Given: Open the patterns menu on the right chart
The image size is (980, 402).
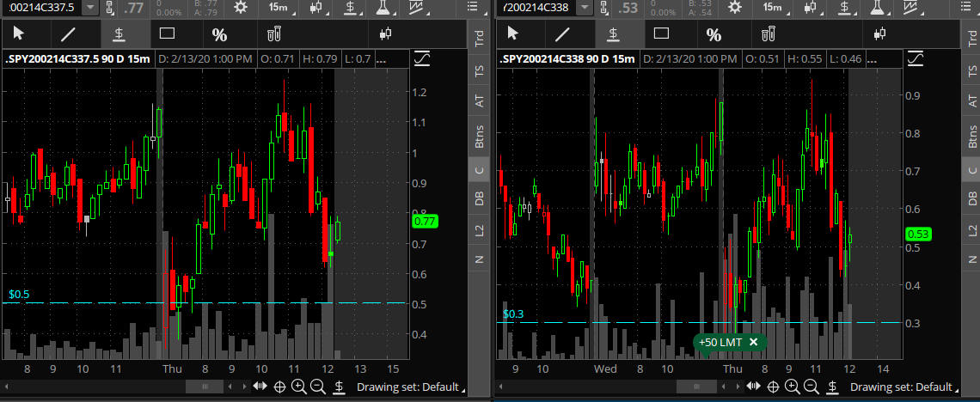Looking at the screenshot, I should pos(912,8).
